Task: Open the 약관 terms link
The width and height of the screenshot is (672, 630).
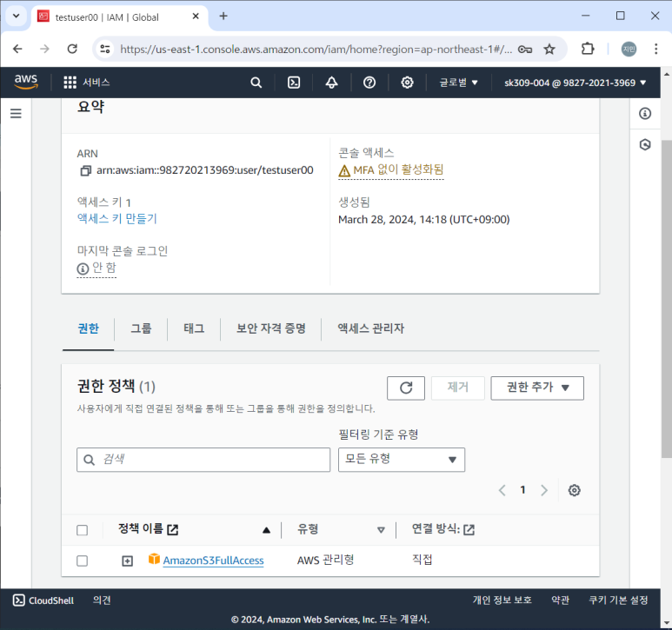Action: click(560, 600)
